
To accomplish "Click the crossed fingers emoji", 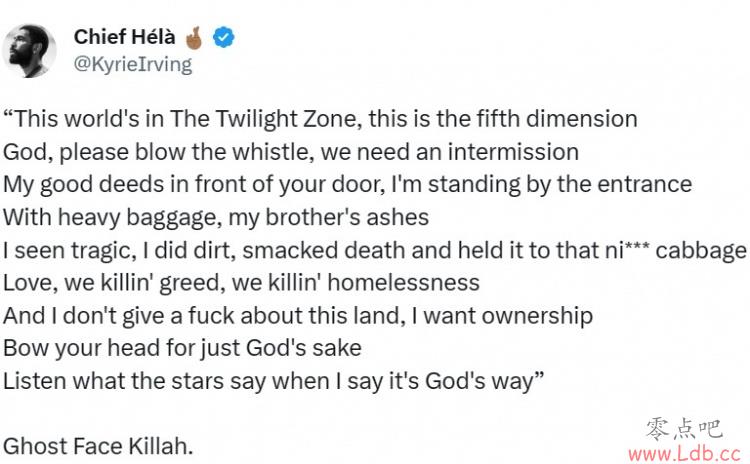I will point(194,38).
